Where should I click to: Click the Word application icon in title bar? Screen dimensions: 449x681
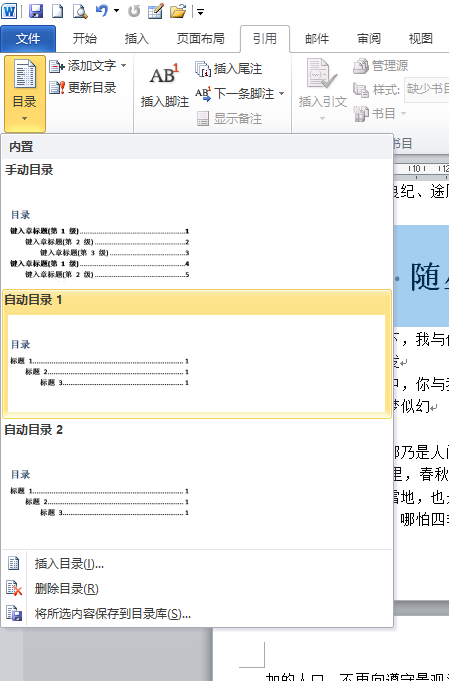9,11
